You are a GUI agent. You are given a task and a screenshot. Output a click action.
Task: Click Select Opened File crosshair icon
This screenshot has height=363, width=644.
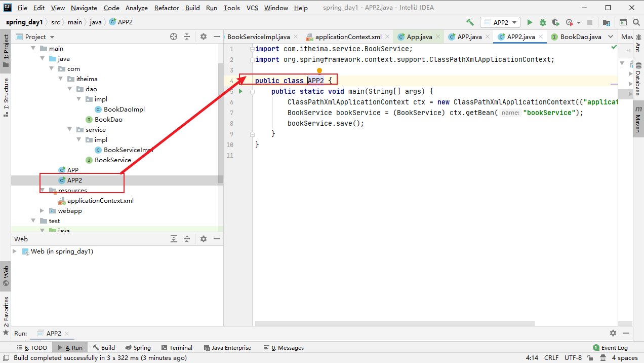[x=174, y=37]
